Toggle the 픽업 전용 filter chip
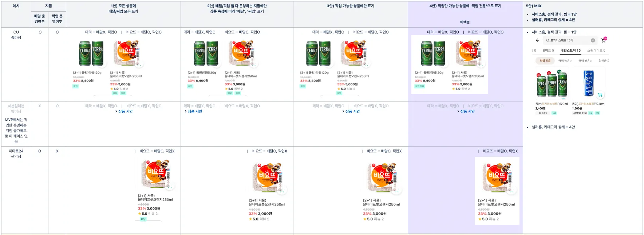Image resolution: width=644 pixels, height=235 pixels. pos(545,61)
